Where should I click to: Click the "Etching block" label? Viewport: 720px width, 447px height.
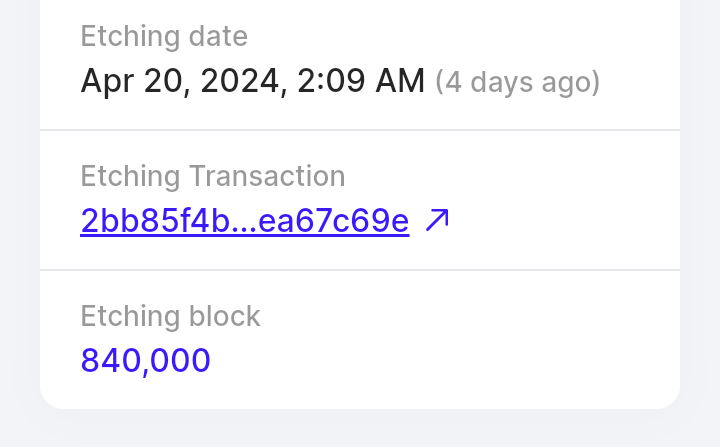pos(170,317)
